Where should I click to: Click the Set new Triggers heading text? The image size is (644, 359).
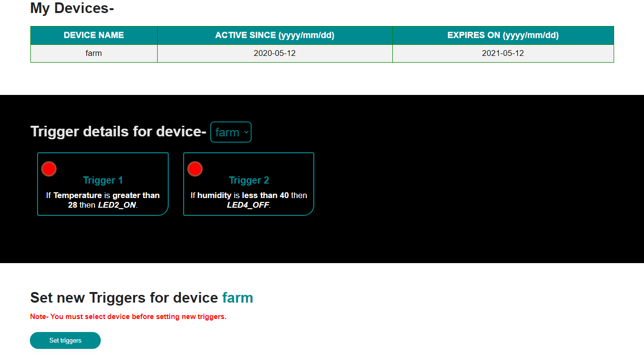pos(124,298)
